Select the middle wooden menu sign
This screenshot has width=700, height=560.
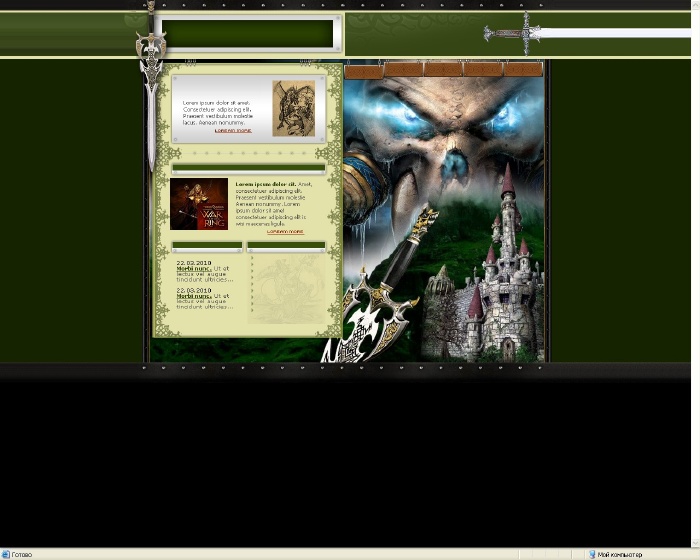[x=443, y=70]
